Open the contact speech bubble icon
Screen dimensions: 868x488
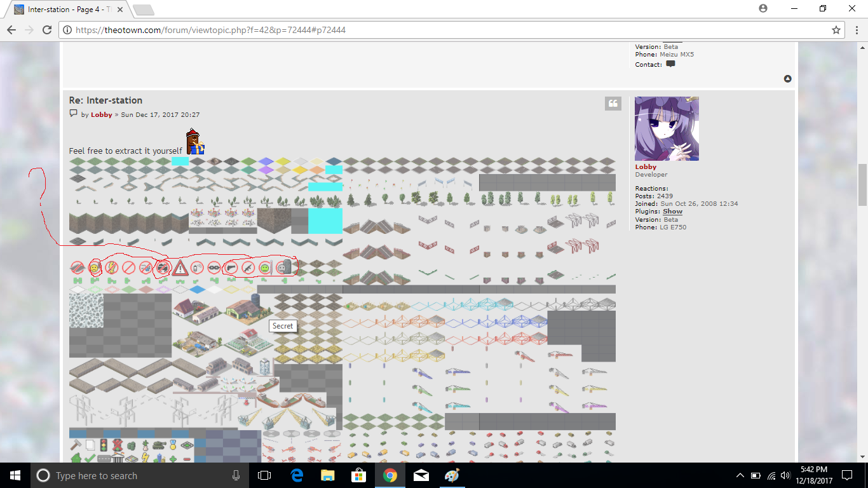670,64
